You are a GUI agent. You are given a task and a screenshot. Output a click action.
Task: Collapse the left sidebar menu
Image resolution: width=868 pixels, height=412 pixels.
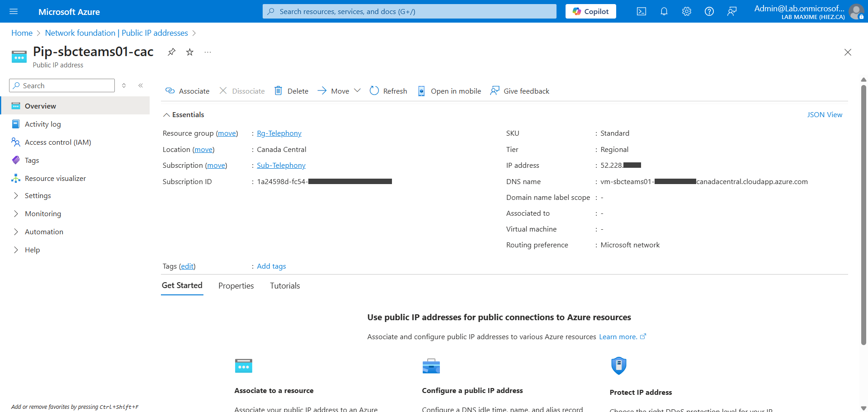[141, 85]
